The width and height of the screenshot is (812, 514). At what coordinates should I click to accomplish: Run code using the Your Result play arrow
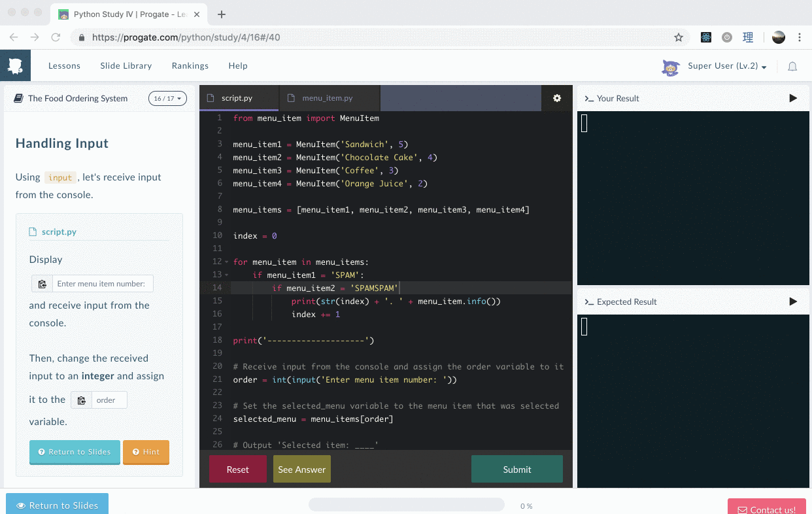[x=792, y=97]
